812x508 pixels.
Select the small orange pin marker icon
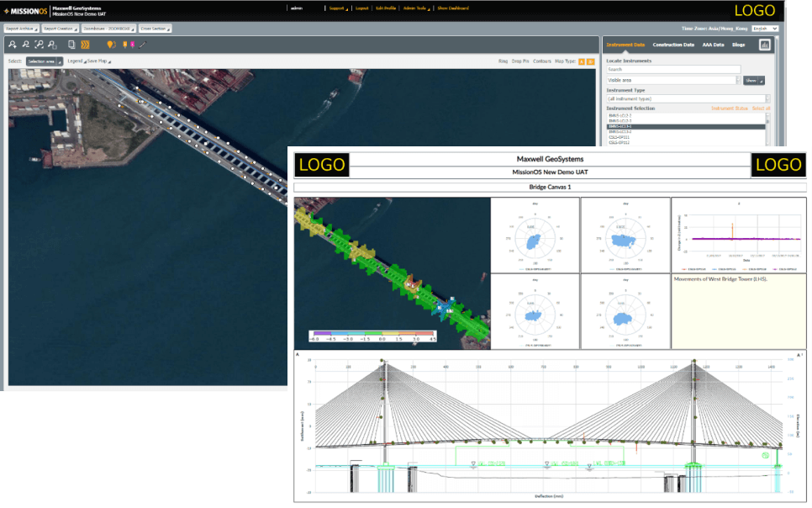click(124, 45)
